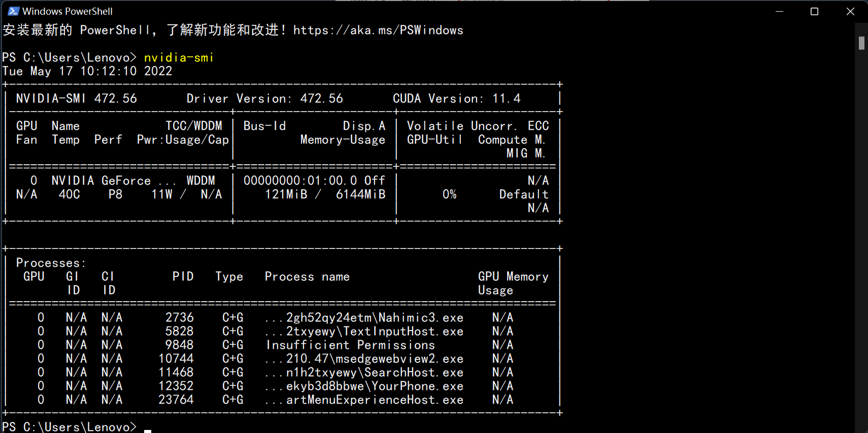Minimize the Windows PowerShell window
The width and height of the screenshot is (868, 433).
(779, 11)
